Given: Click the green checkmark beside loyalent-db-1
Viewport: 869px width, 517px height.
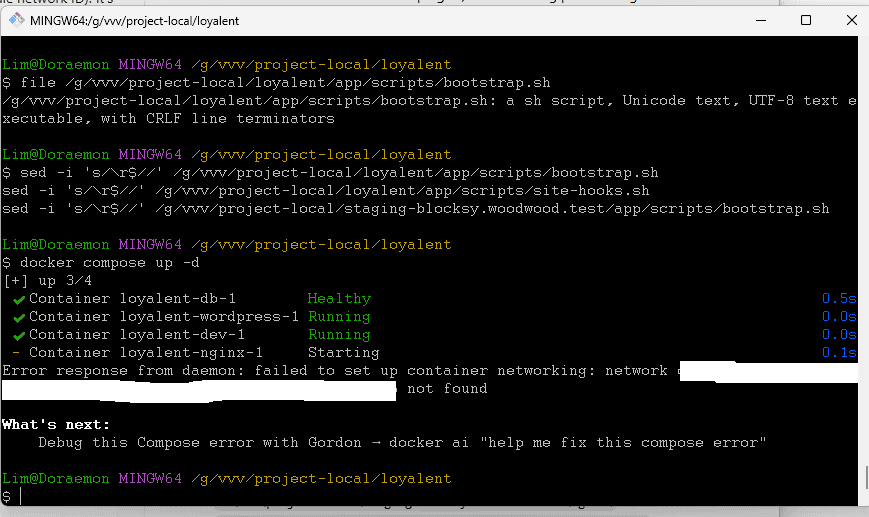Looking at the screenshot, I should tap(19, 300).
